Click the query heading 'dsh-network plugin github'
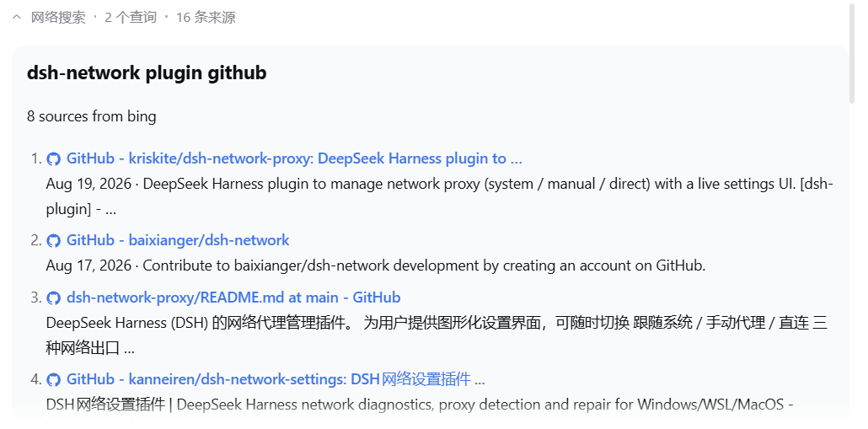Screen dimensions: 868x429 click(x=147, y=72)
